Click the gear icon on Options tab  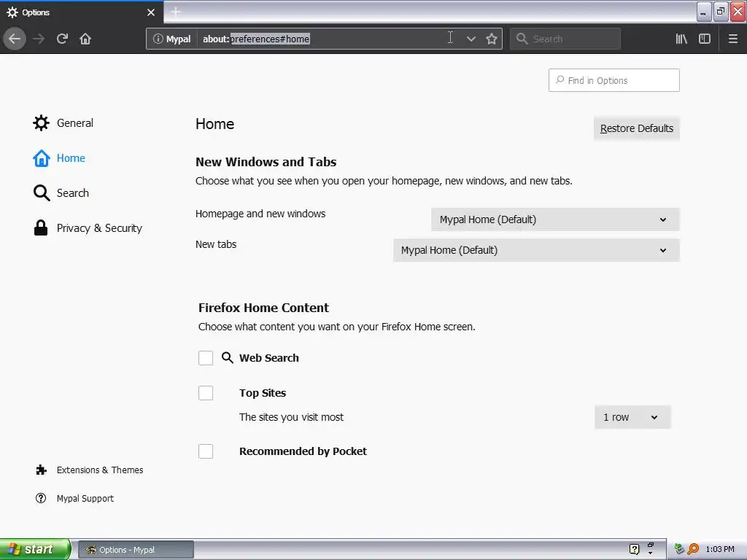(12, 12)
